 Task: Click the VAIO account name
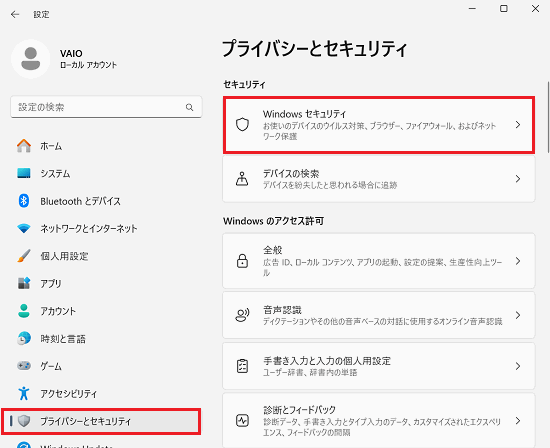(x=71, y=54)
